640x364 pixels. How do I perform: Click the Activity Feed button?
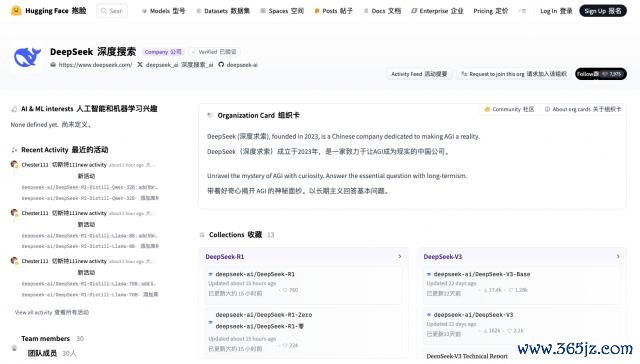(419, 74)
